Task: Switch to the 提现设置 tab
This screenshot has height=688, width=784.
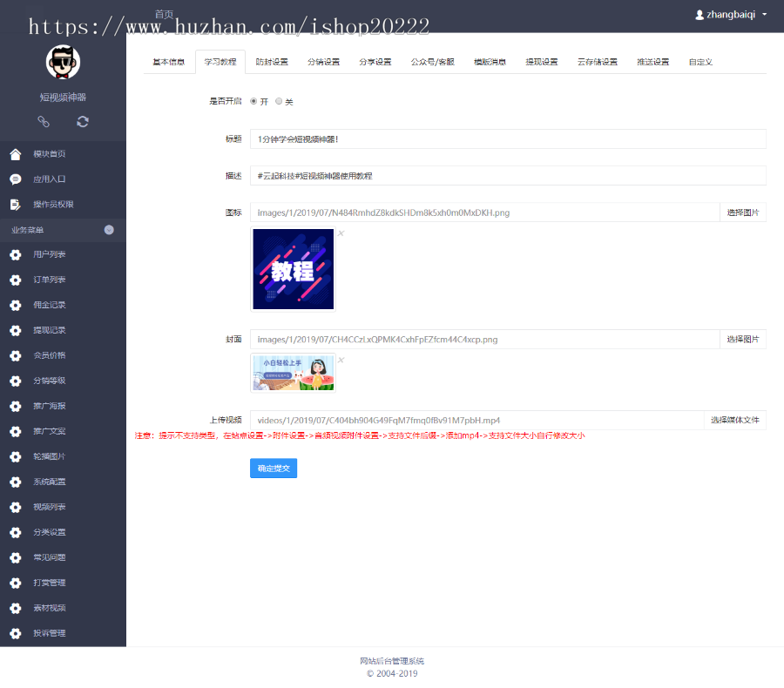Action: [x=542, y=62]
